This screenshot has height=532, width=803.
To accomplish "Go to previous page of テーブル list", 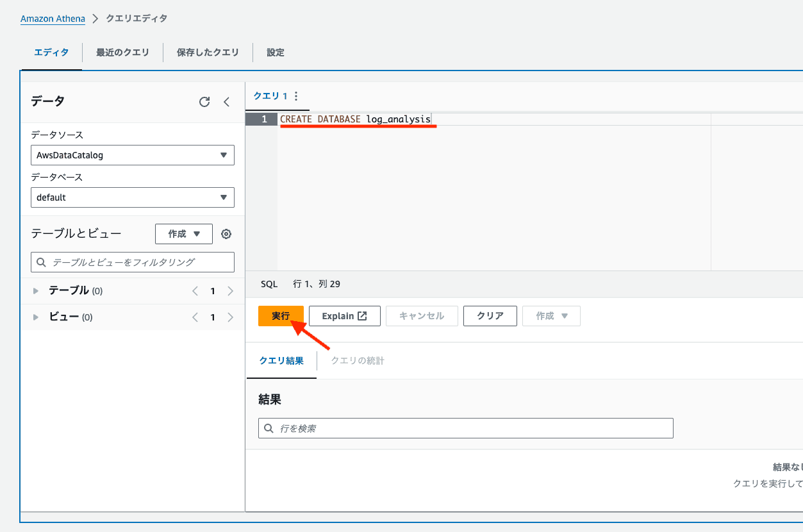I will pos(195,291).
